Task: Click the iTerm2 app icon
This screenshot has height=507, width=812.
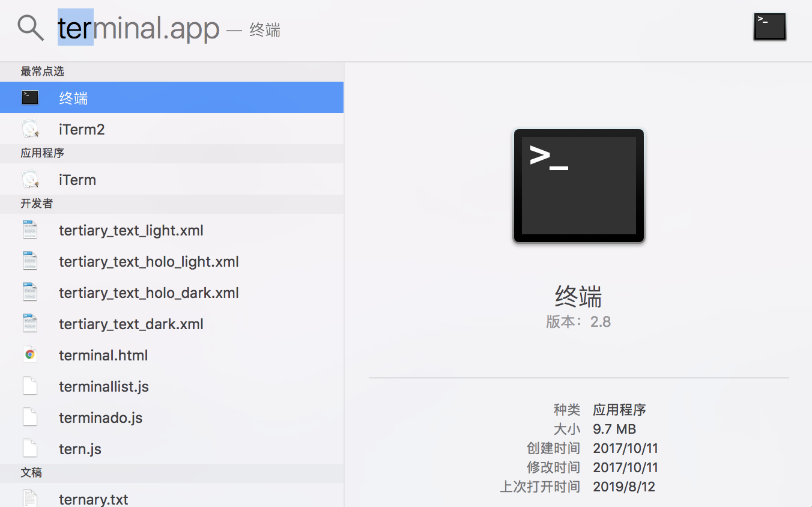Action: coord(30,129)
